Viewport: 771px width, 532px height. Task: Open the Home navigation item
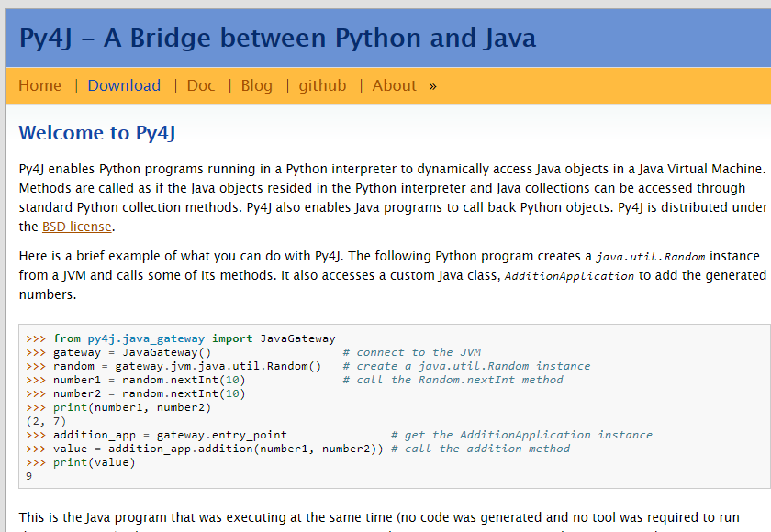pyautogui.click(x=39, y=85)
